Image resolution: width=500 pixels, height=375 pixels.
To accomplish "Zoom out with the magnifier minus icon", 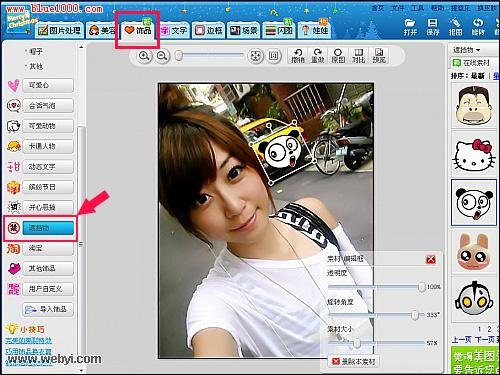I will click(x=162, y=56).
